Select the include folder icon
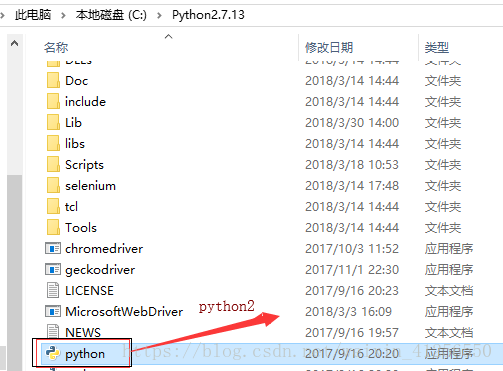 coord(53,102)
